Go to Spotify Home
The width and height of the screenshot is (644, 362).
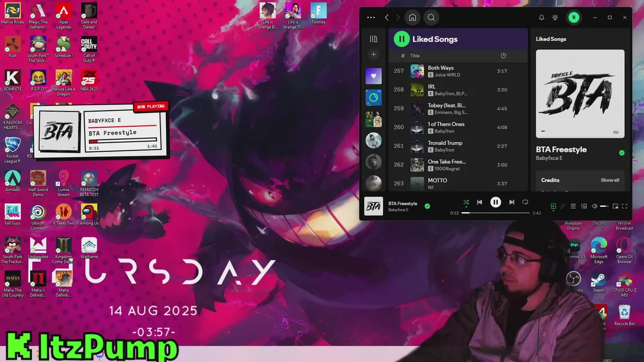[413, 17]
